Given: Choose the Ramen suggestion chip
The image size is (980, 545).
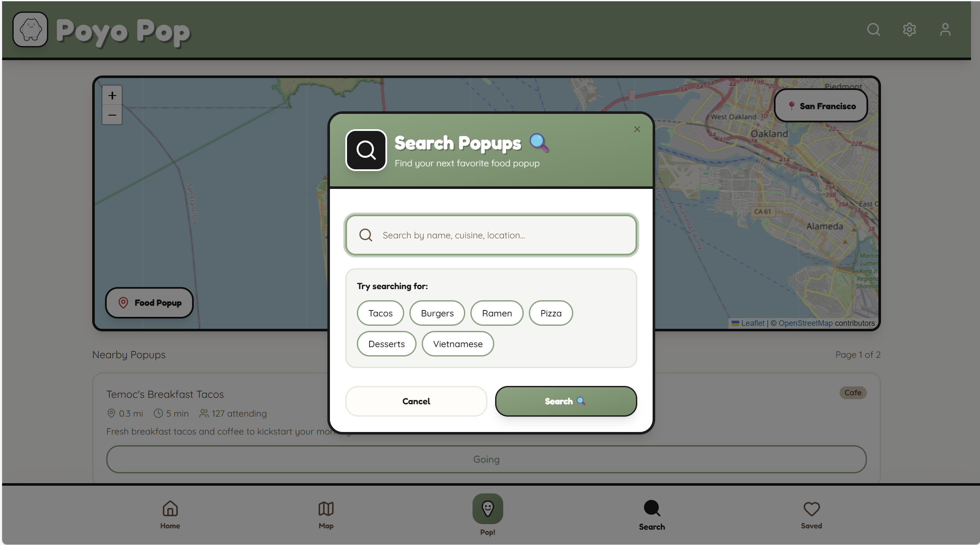Looking at the screenshot, I should (496, 313).
